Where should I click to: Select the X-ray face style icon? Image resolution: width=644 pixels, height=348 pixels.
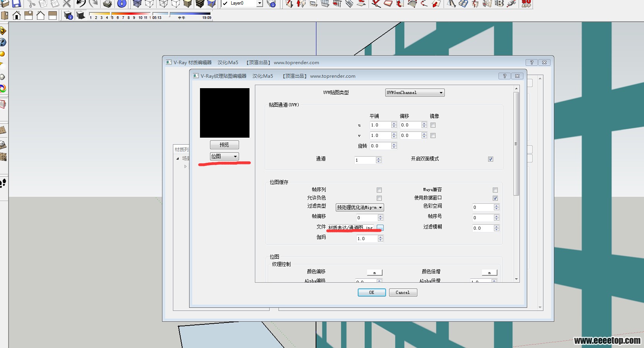click(x=137, y=3)
